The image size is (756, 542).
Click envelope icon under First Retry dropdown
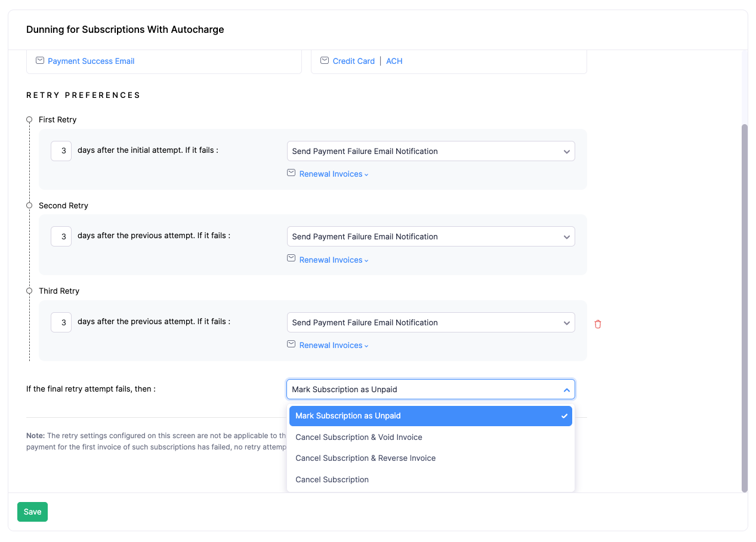(291, 173)
